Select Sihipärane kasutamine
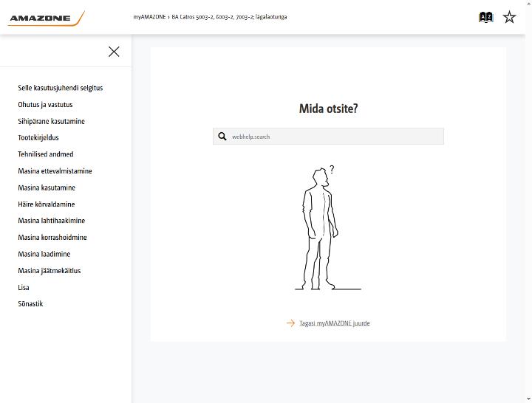The height and width of the screenshot is (403, 532). (51, 121)
